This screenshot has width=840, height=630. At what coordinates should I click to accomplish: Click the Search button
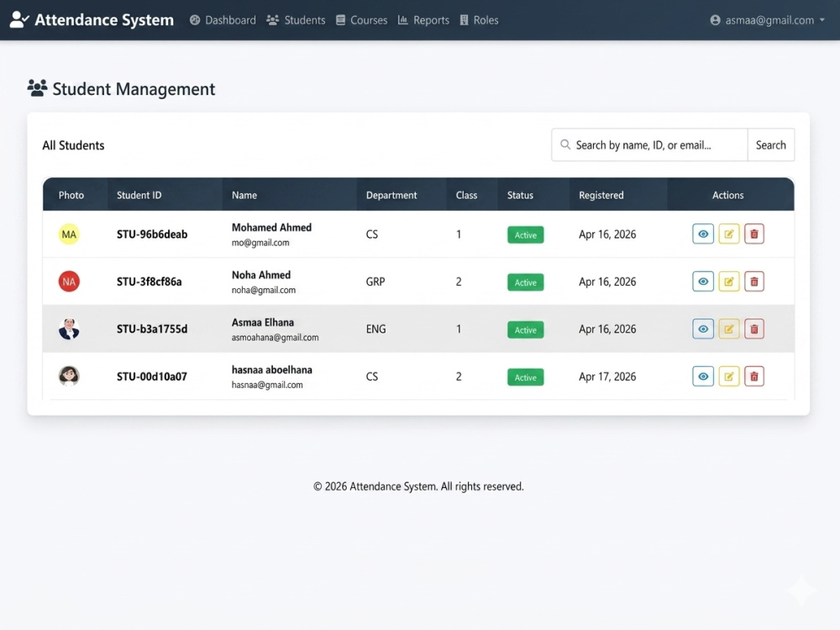pyautogui.click(x=771, y=144)
